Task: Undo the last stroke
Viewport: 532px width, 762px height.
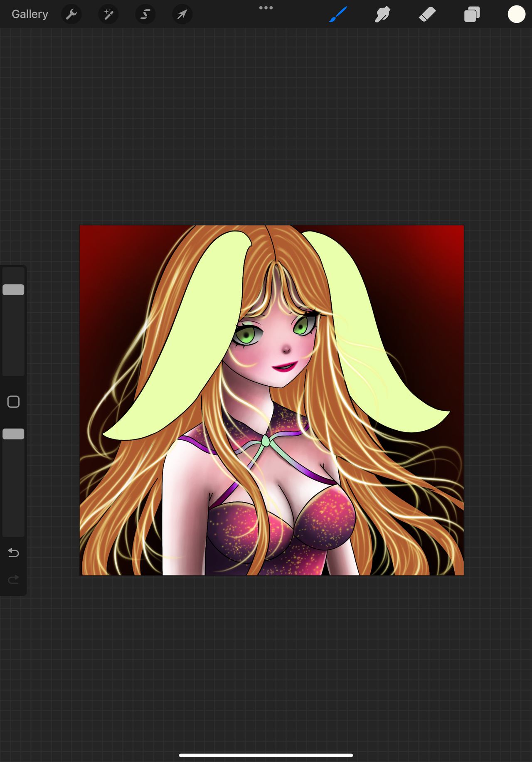Action: click(13, 552)
